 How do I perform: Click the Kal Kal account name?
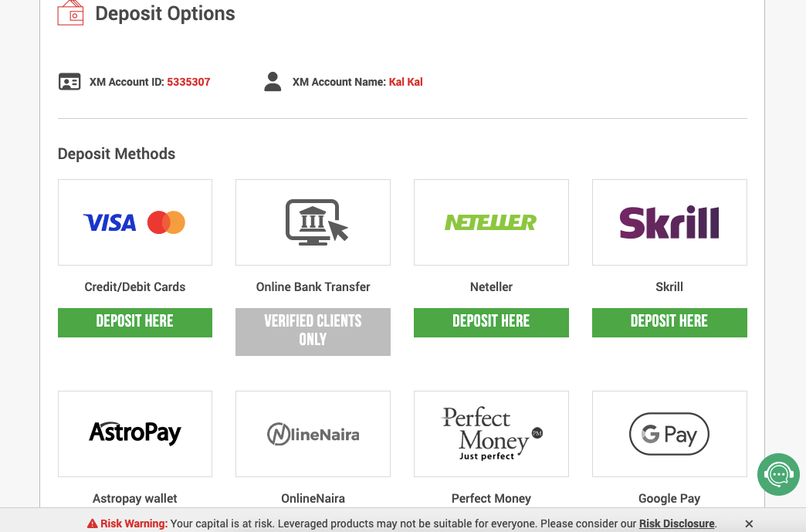tap(406, 82)
